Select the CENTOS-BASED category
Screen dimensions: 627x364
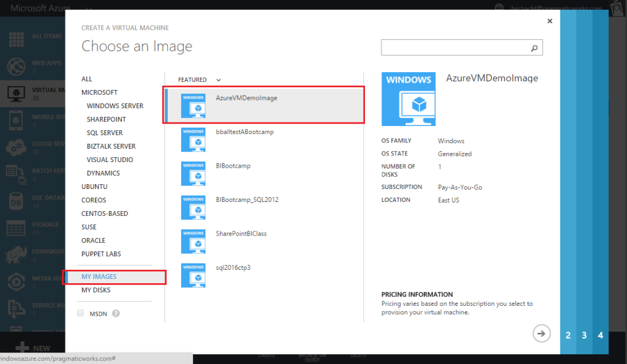tap(105, 214)
